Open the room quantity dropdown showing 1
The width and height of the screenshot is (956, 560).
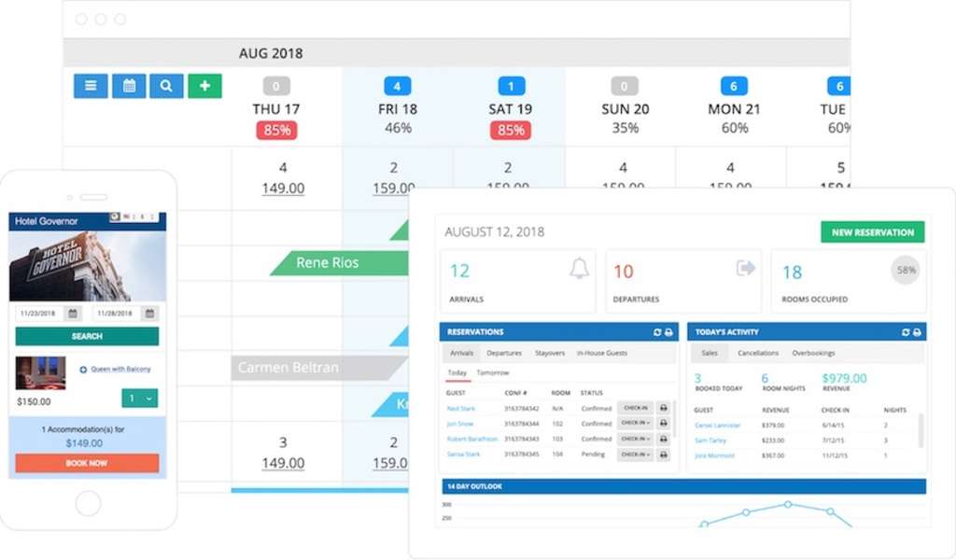[x=140, y=398]
